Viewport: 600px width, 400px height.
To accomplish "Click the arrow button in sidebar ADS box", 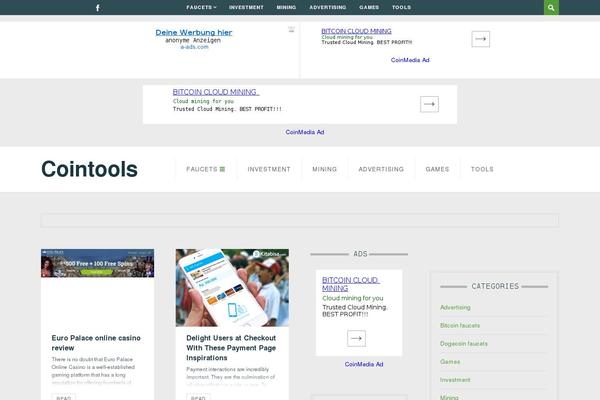I will [356, 338].
